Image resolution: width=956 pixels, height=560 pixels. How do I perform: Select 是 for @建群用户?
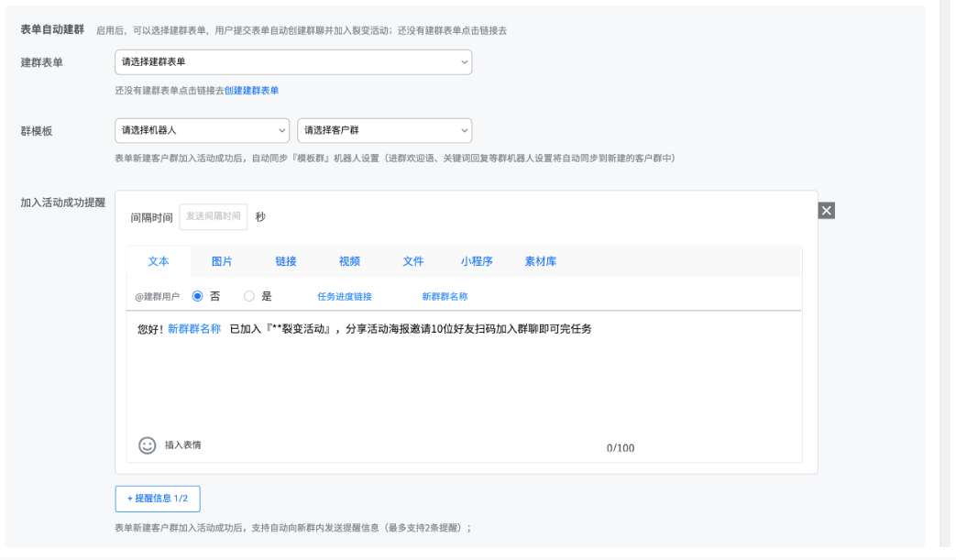[x=248, y=295]
